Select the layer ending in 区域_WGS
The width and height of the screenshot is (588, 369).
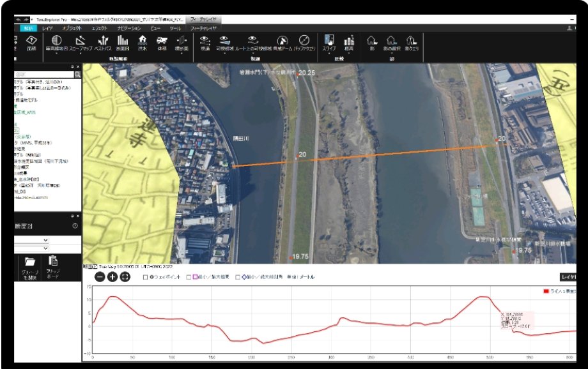pos(25,112)
